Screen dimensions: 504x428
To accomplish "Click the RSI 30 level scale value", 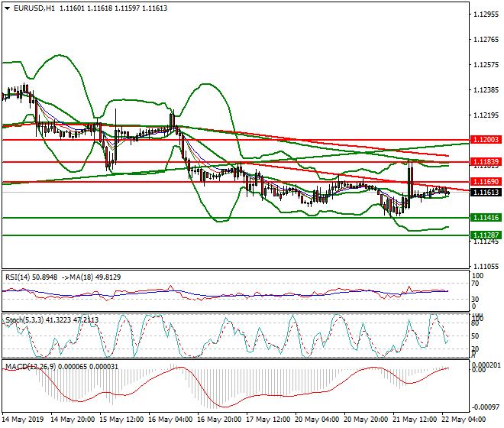I will coord(475,300).
